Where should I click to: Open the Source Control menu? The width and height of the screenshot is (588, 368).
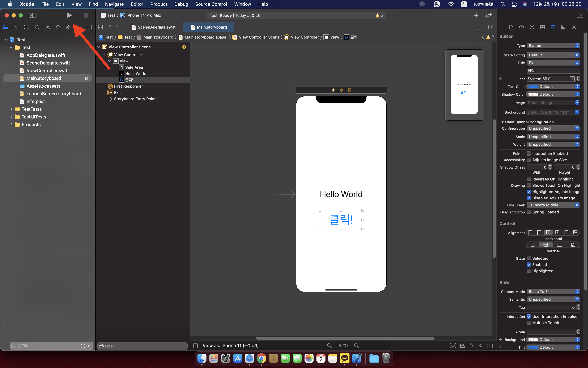[x=211, y=4]
